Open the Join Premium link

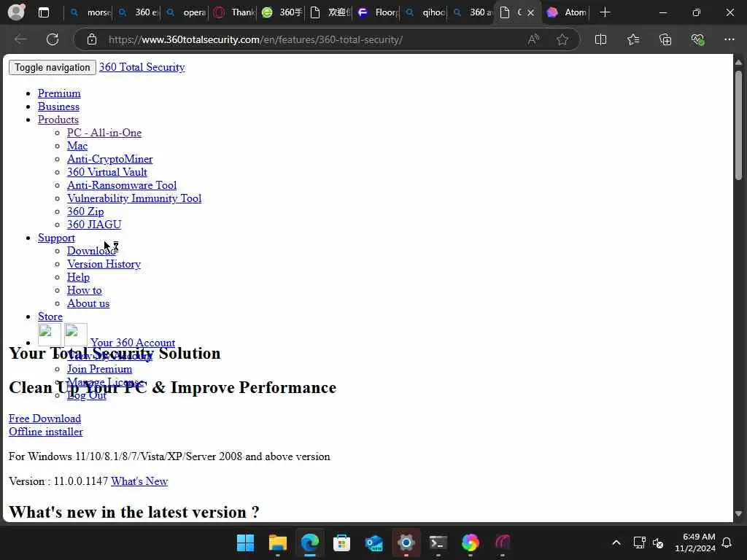[x=99, y=368]
